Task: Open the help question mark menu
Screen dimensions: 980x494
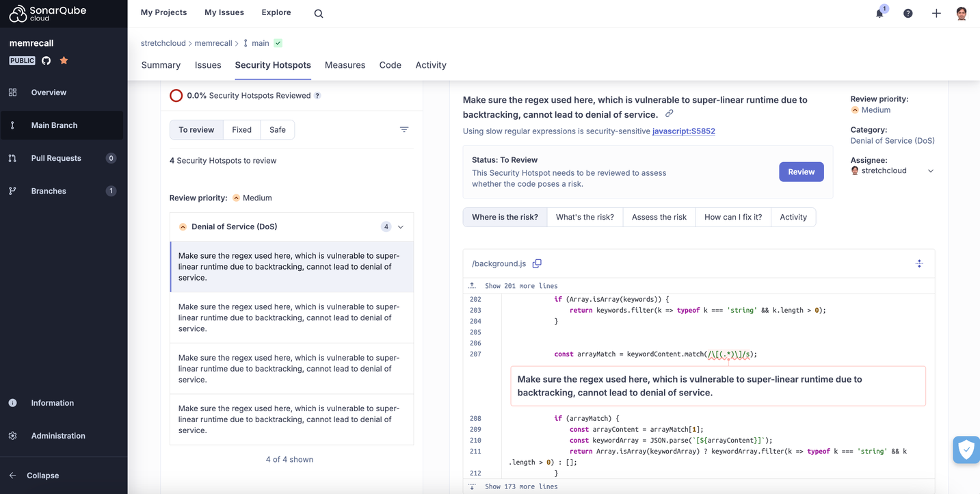Action: point(908,13)
